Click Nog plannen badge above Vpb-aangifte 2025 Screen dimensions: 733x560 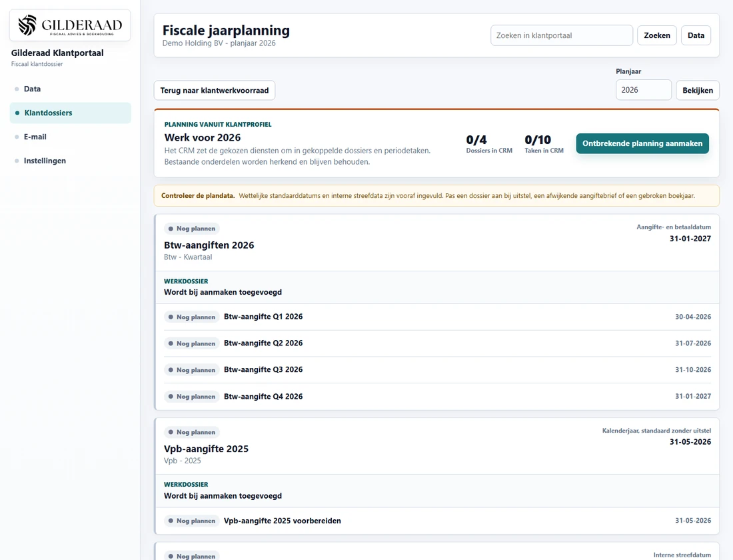[192, 432]
